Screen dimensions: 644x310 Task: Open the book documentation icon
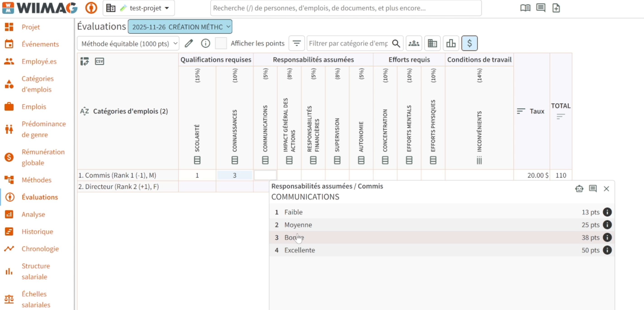(x=525, y=8)
